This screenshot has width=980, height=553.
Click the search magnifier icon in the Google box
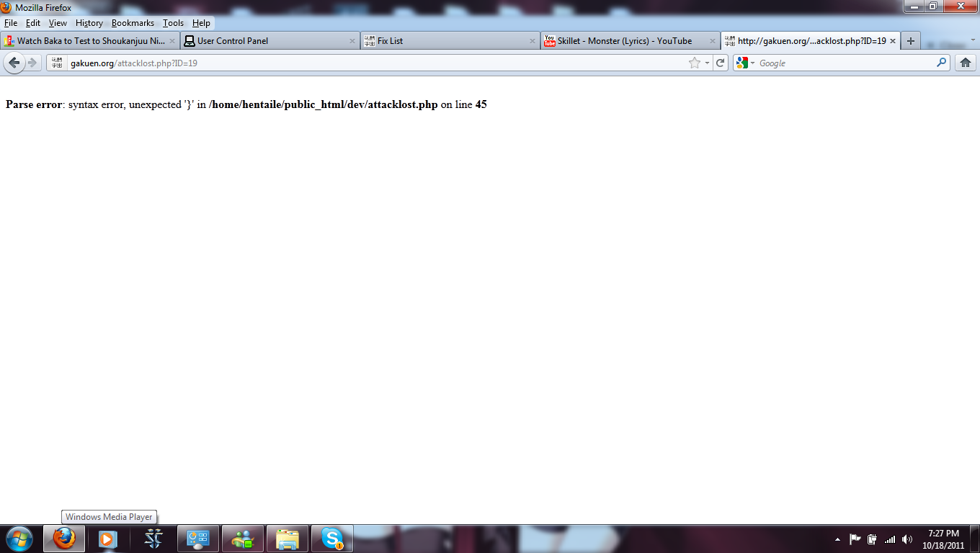[x=941, y=63]
